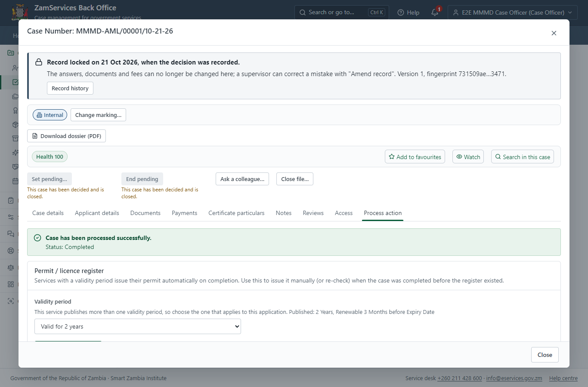The image size is (588, 387).
Task: Switch to the Notes tab
Action: [284, 213]
